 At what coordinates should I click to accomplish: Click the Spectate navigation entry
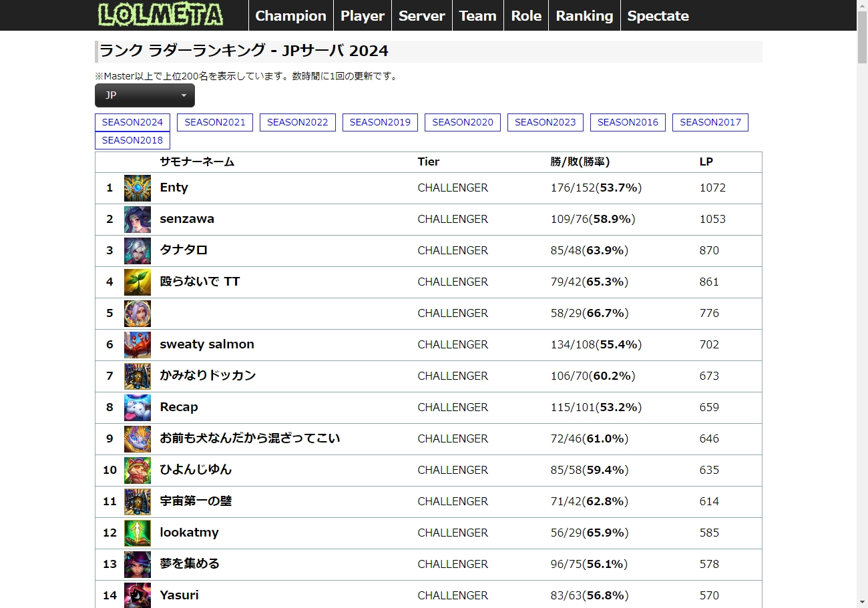(x=658, y=15)
